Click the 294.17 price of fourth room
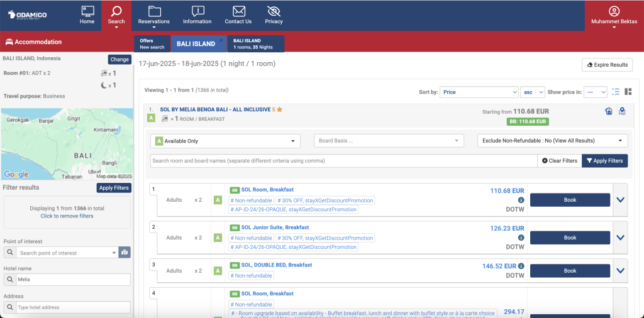Screen dimensions: 644x318 (514, 312)
